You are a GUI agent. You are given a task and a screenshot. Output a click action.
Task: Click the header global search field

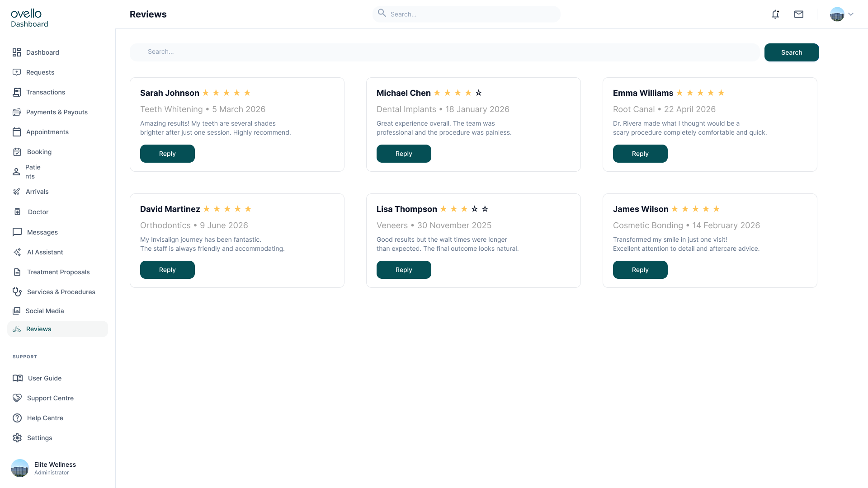pos(466,14)
